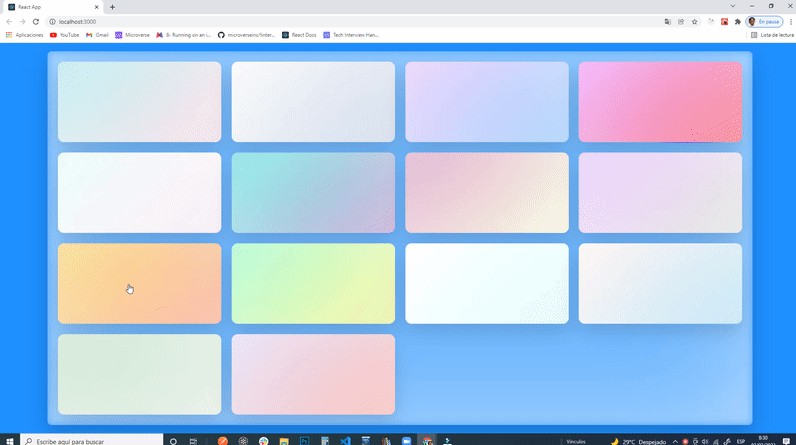
Task: Open the React Docs bookmark
Action: pos(299,35)
